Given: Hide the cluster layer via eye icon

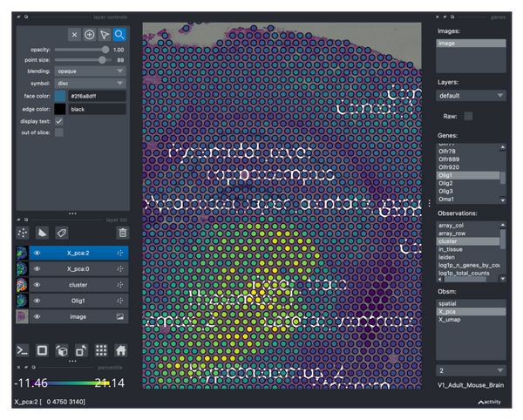Looking at the screenshot, I should (x=37, y=285).
